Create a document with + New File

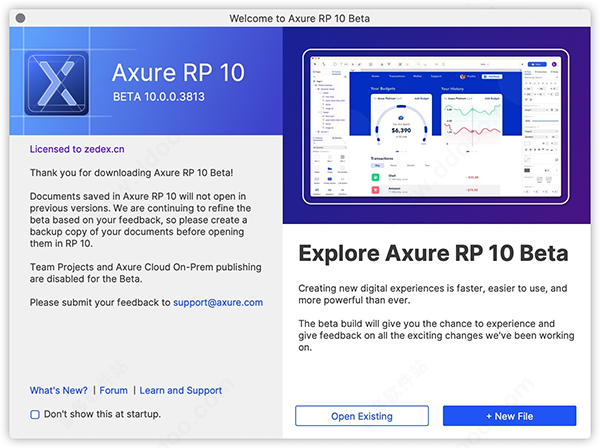(x=509, y=416)
